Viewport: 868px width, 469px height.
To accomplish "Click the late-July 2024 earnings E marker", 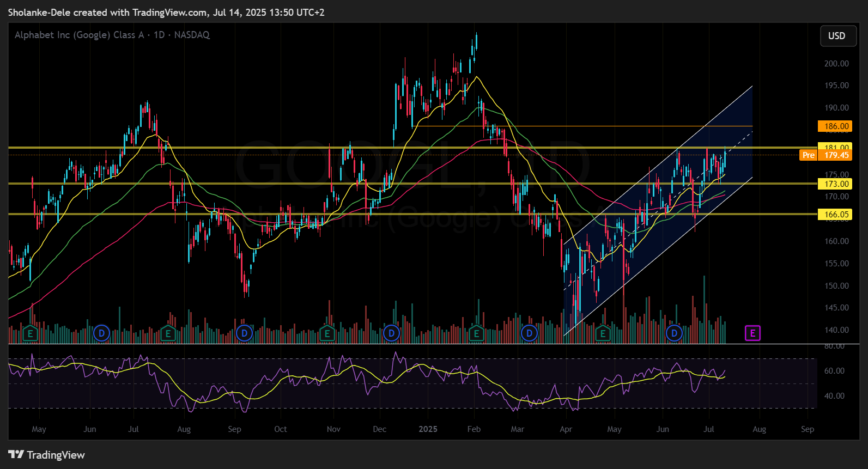I will 168,333.
